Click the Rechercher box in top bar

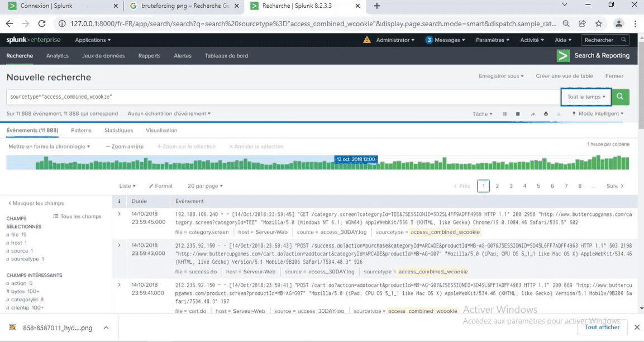pos(604,40)
